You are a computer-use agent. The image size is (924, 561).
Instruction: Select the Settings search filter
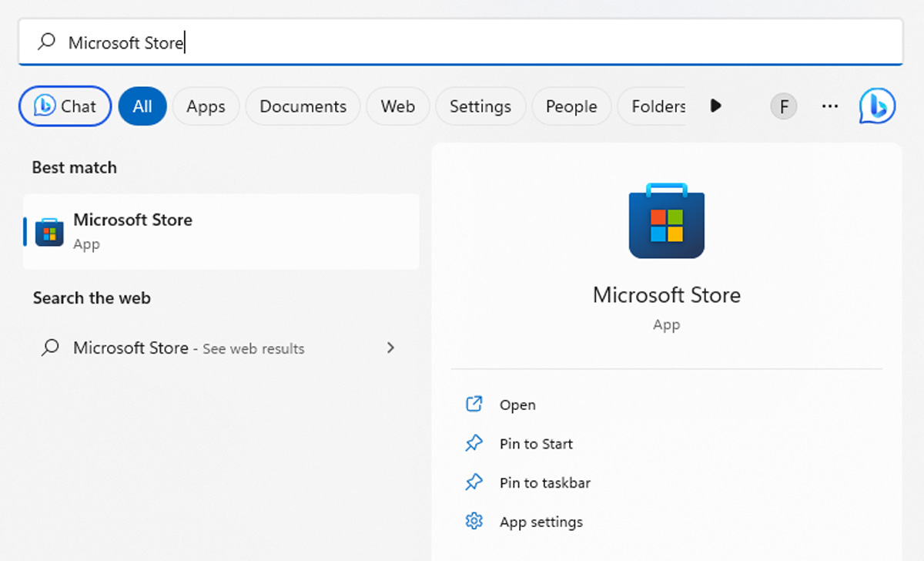click(x=480, y=106)
